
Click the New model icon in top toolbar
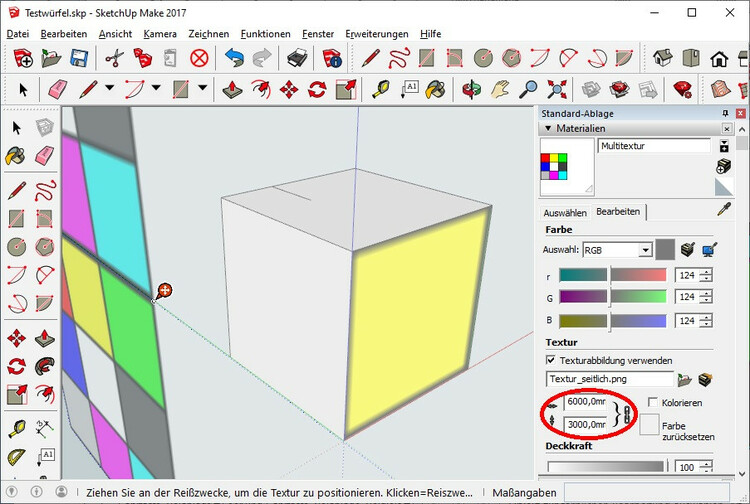[23, 58]
